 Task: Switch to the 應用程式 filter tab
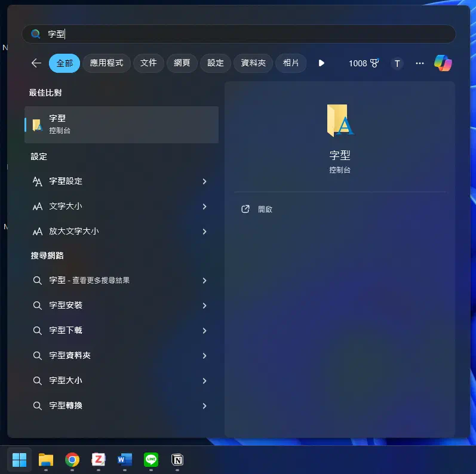(x=106, y=63)
